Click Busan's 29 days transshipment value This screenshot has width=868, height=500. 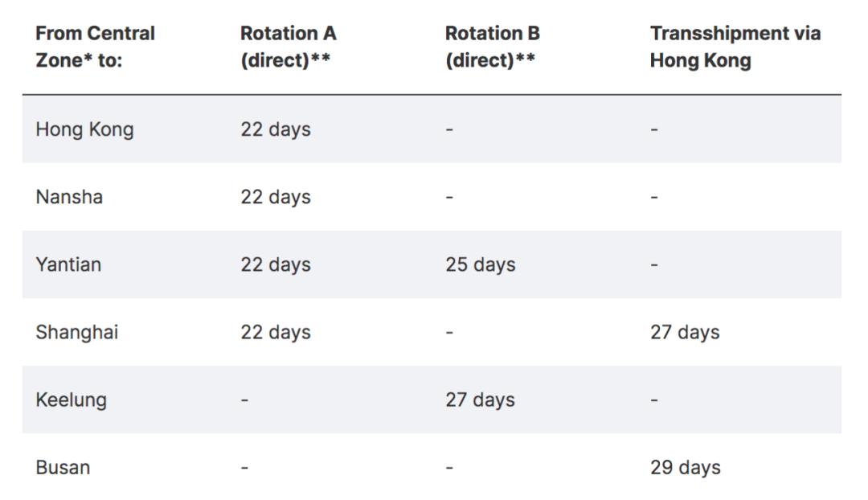[685, 467]
